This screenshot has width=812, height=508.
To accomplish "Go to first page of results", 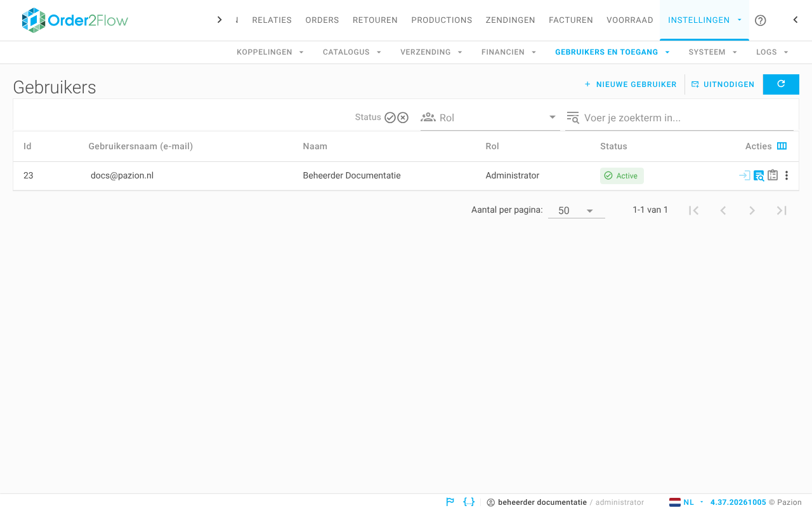I will [693, 210].
